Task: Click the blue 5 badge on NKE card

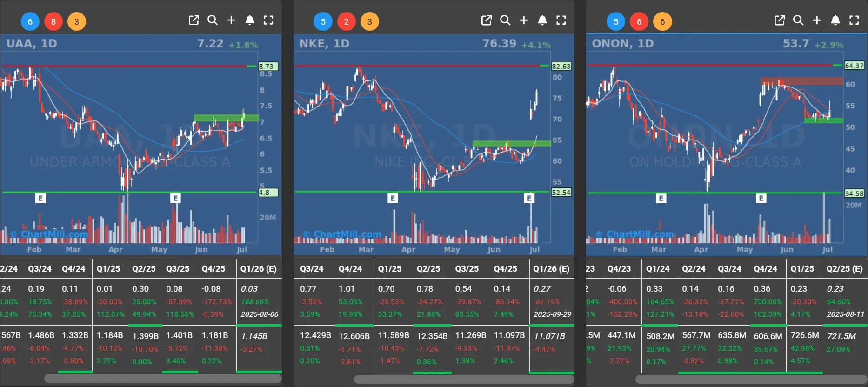Action: pos(323,21)
